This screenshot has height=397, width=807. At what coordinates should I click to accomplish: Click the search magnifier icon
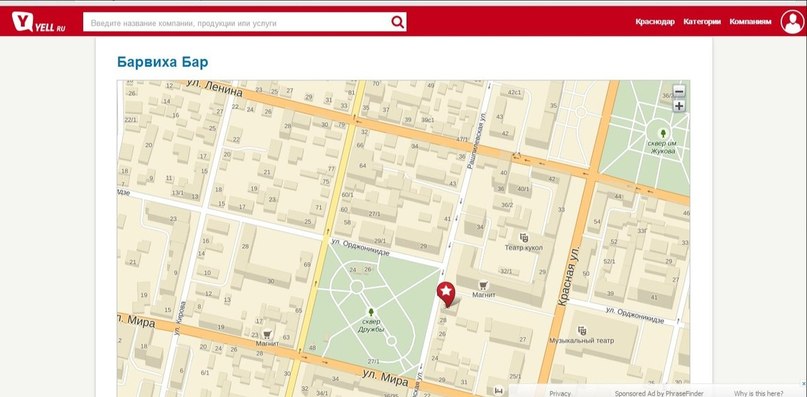click(397, 22)
